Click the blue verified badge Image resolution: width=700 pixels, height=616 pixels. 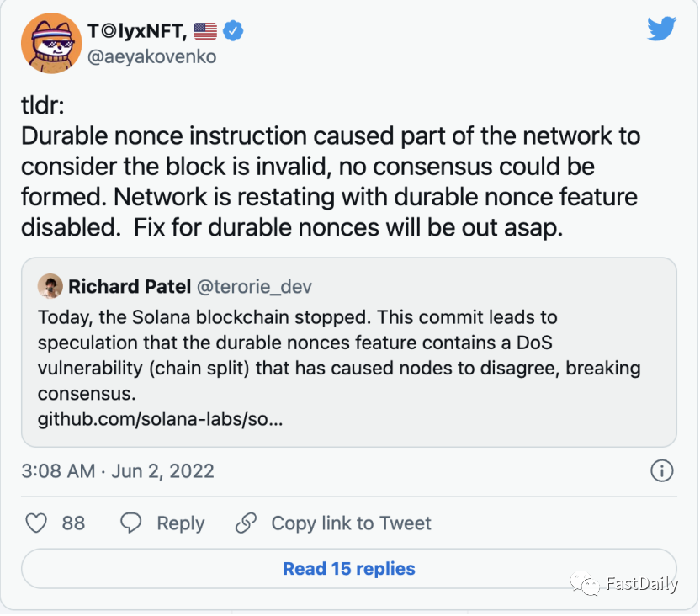tap(233, 31)
